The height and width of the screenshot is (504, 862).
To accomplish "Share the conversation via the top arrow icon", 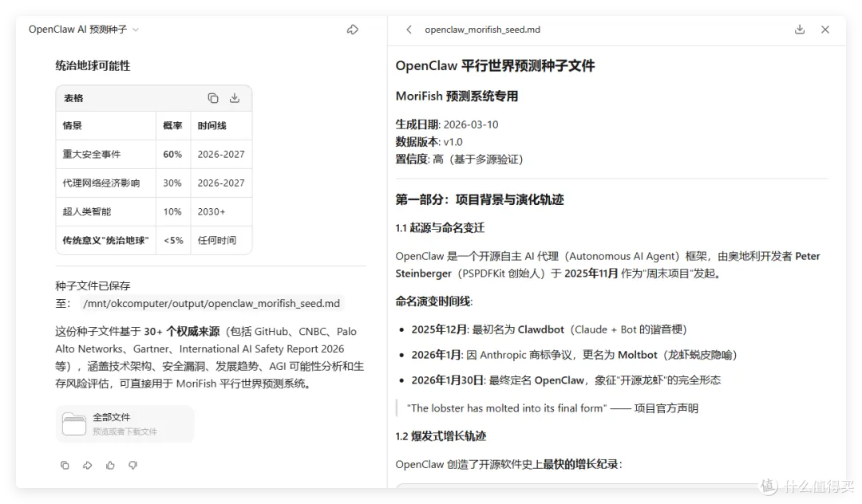I will [x=353, y=30].
